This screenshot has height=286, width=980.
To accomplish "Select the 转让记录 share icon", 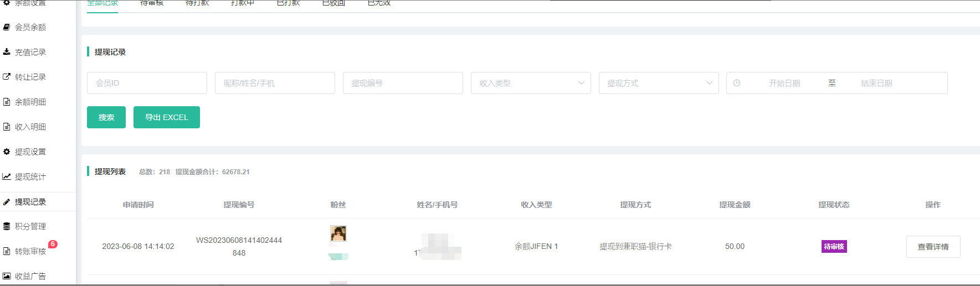I will [7, 77].
